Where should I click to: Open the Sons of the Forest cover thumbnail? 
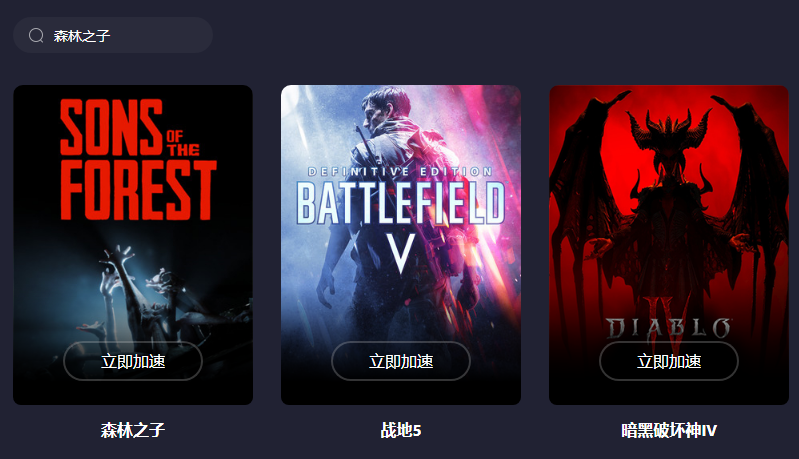(x=133, y=245)
